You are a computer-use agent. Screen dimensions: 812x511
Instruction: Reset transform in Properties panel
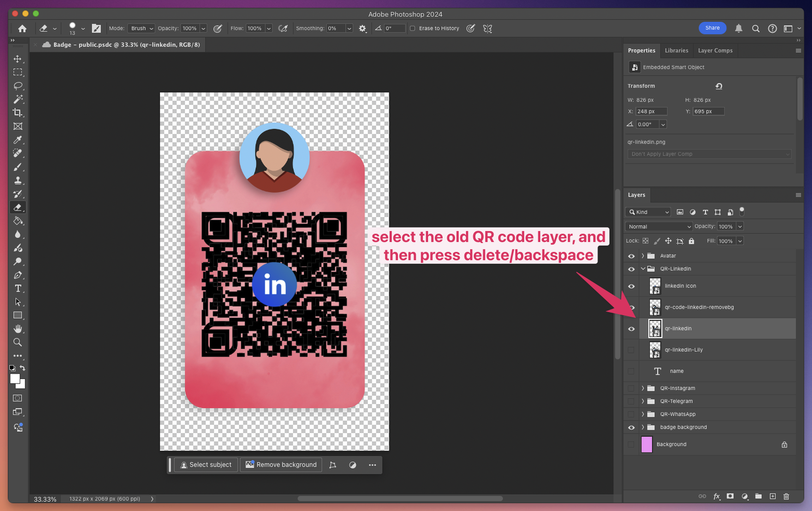(x=719, y=86)
